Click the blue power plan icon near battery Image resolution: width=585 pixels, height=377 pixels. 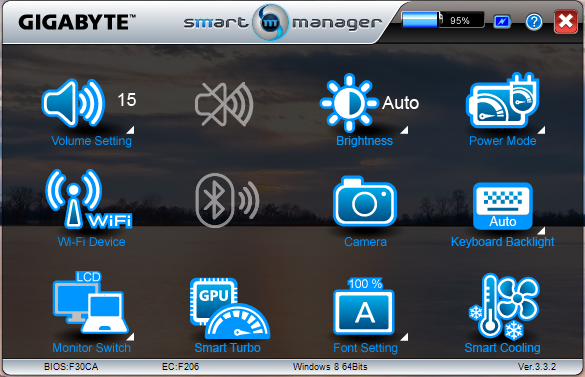tap(502, 22)
